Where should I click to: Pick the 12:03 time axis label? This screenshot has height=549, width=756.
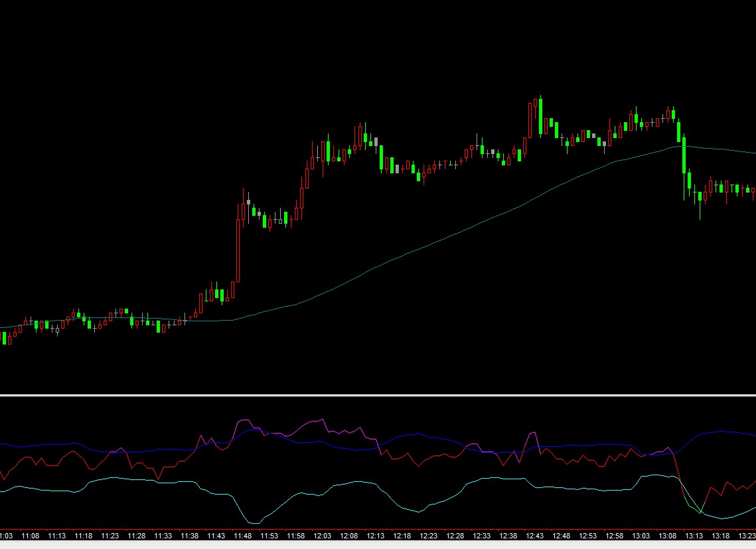click(x=322, y=536)
